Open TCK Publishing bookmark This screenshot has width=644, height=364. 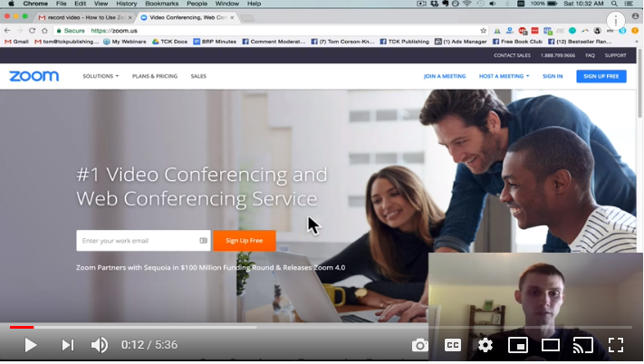point(404,42)
